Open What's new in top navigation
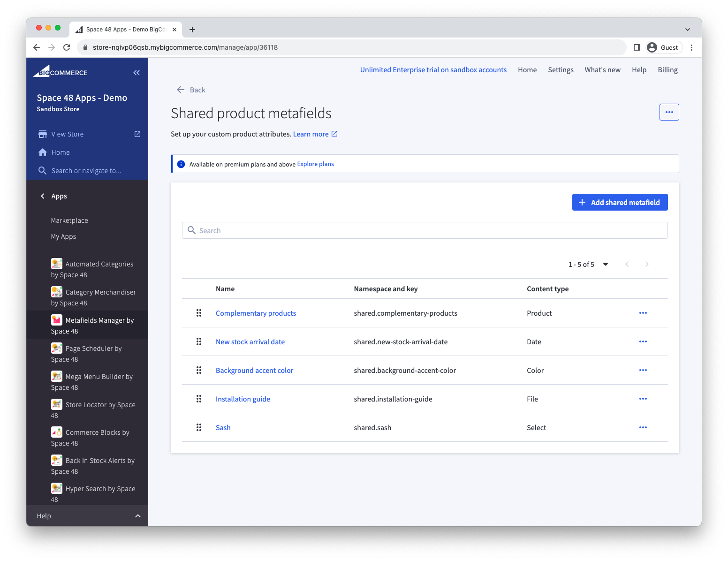Viewport: 728px width, 561px height. tap(602, 70)
